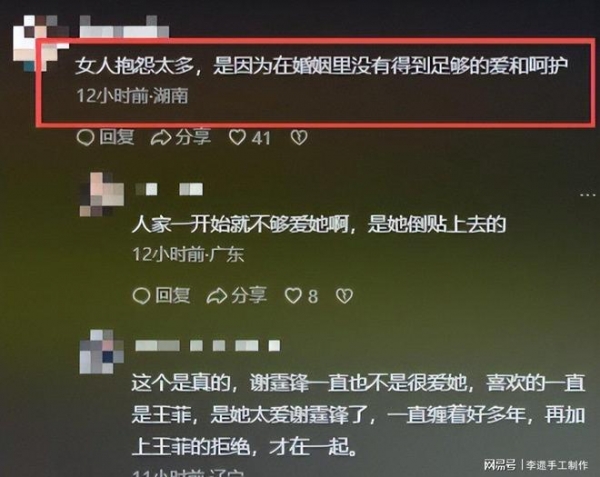Open the Guangdong commenter's avatar

point(102,194)
